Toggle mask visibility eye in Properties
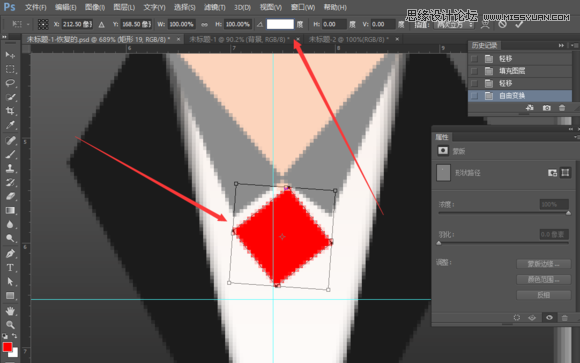Screen dimensions: 580x363 click(x=549, y=317)
